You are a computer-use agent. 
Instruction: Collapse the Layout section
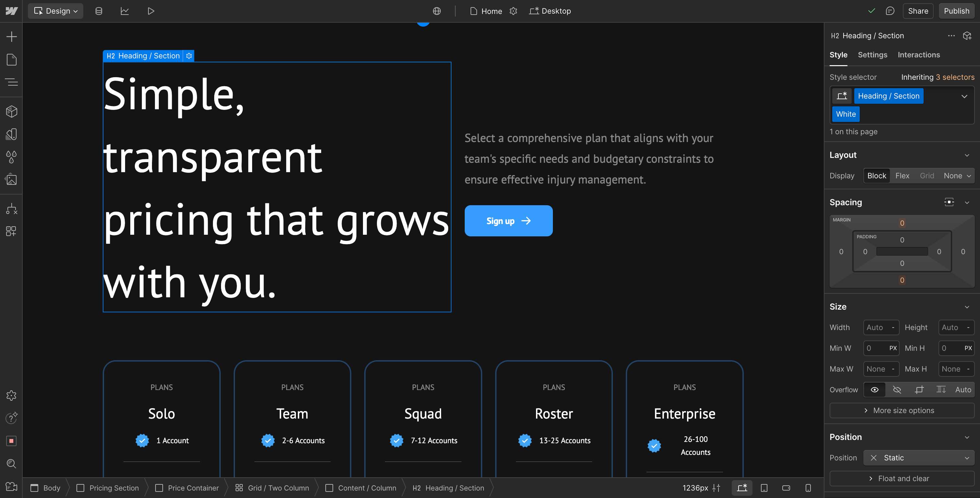click(967, 155)
